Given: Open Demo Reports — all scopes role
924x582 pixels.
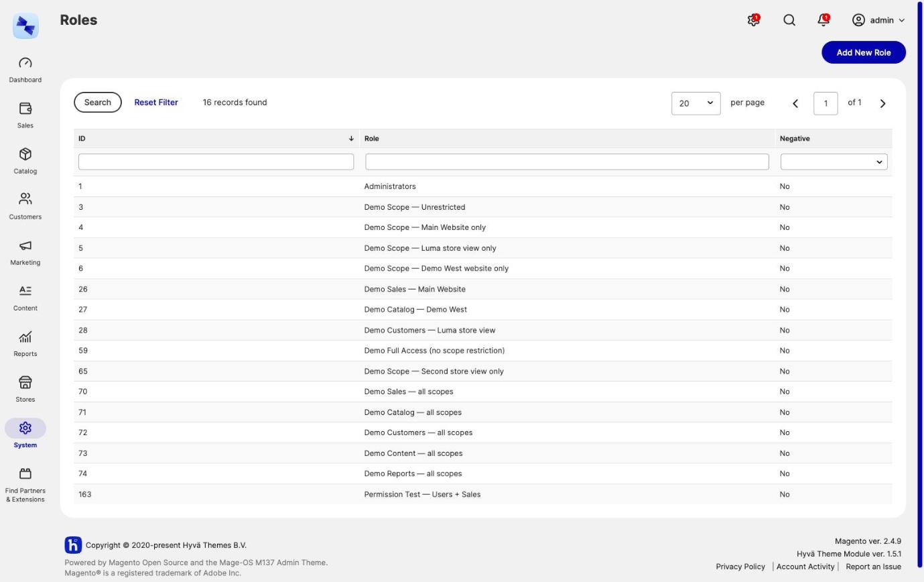Looking at the screenshot, I should coord(482,473).
